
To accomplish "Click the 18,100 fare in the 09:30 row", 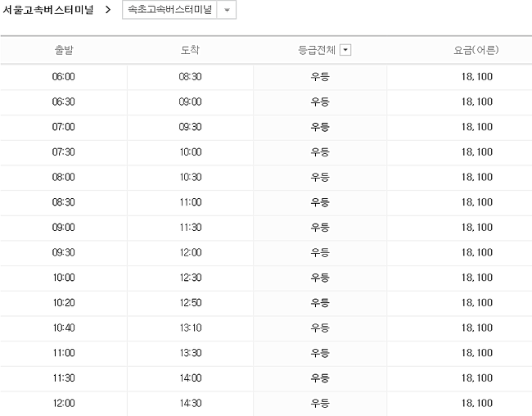I will pyautogui.click(x=476, y=252).
